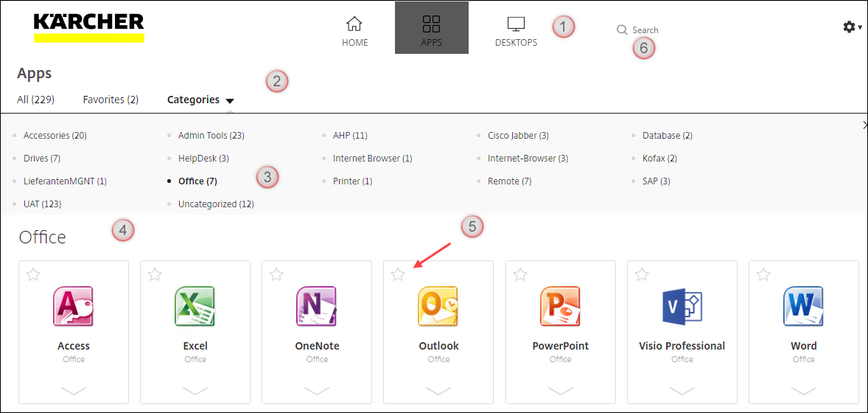Expand details chevron under OneNote

click(317, 390)
